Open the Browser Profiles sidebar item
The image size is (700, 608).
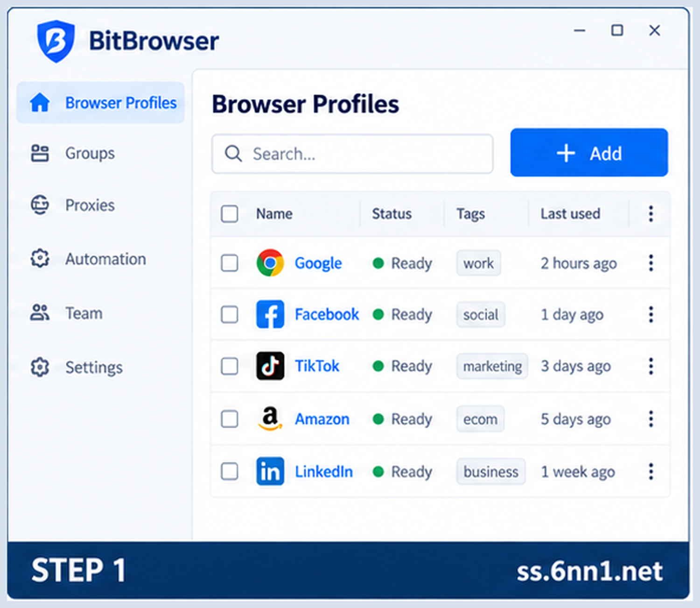tap(100, 103)
